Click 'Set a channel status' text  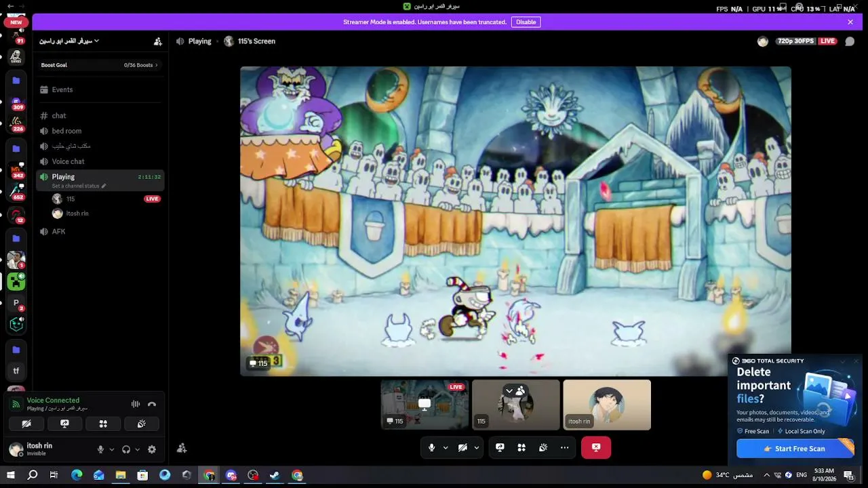pyautogui.click(x=75, y=186)
